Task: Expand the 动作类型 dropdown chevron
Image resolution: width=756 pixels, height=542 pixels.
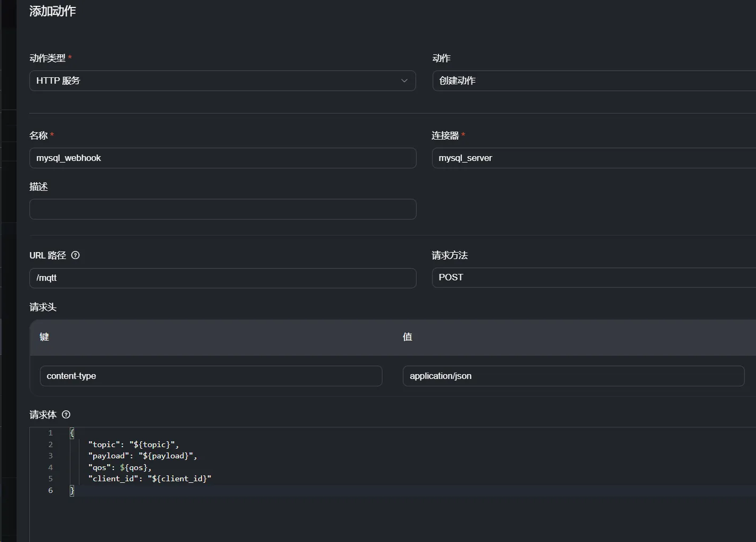Action: pos(404,80)
